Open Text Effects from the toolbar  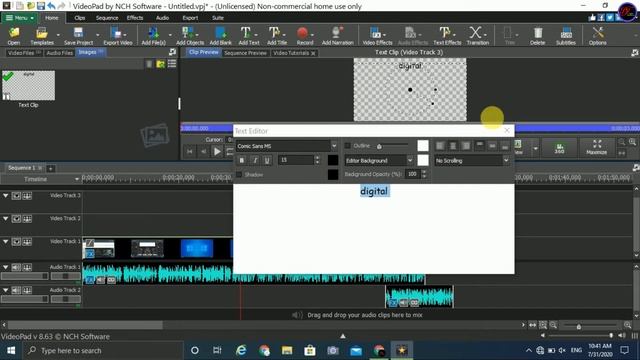click(x=447, y=36)
